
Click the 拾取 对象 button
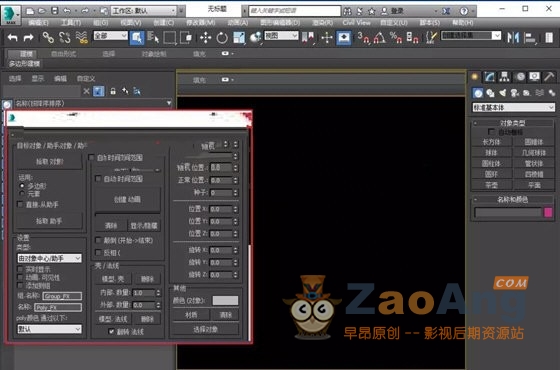point(49,162)
